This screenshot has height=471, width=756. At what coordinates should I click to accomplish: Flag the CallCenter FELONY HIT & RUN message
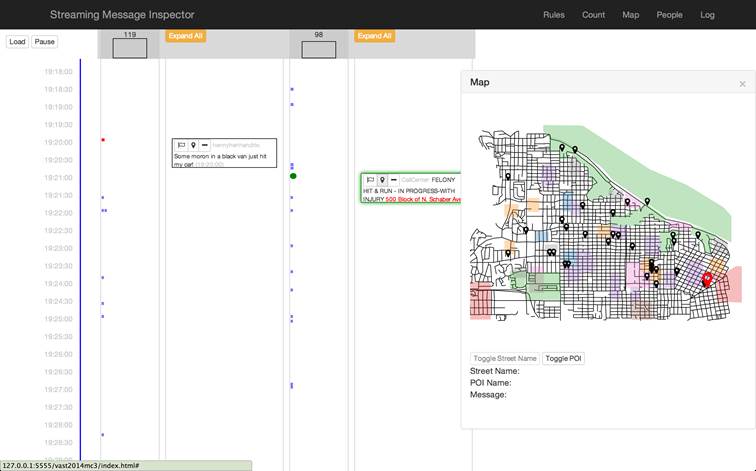(x=370, y=180)
